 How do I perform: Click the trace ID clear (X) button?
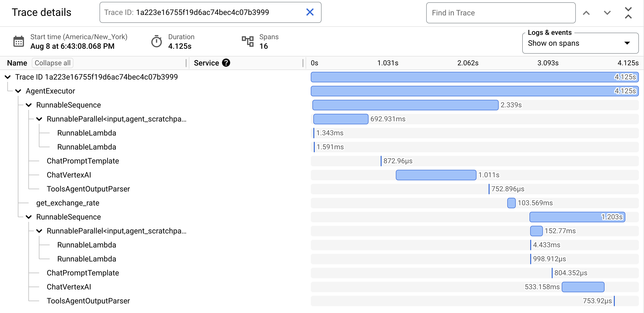click(x=310, y=12)
